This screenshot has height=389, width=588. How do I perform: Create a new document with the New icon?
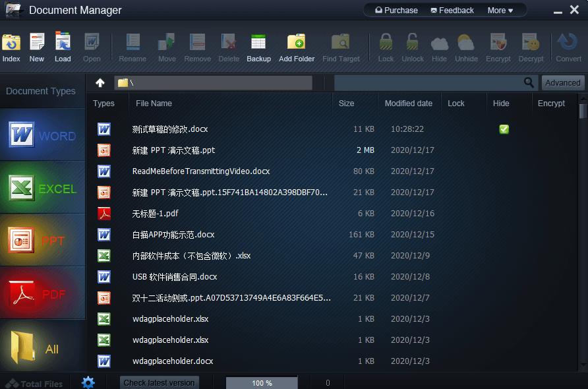pos(36,45)
